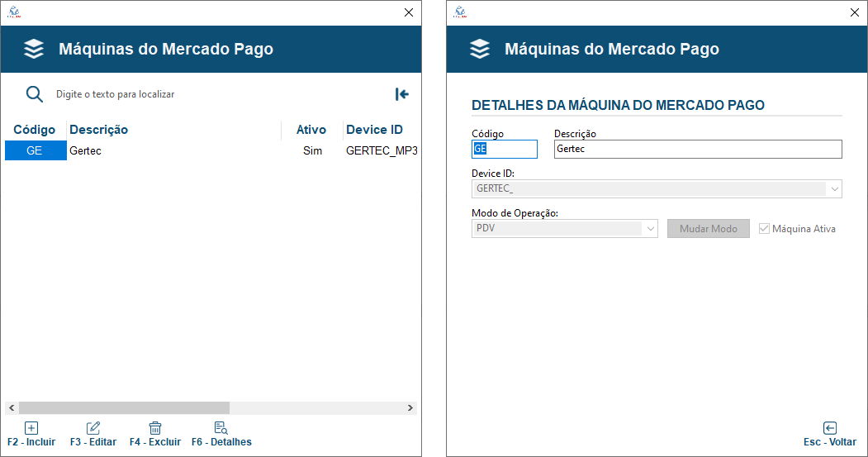Close the left Máquinas do Mercado Pago window
Screen dimensions: 868x457
pyautogui.click(x=409, y=12)
